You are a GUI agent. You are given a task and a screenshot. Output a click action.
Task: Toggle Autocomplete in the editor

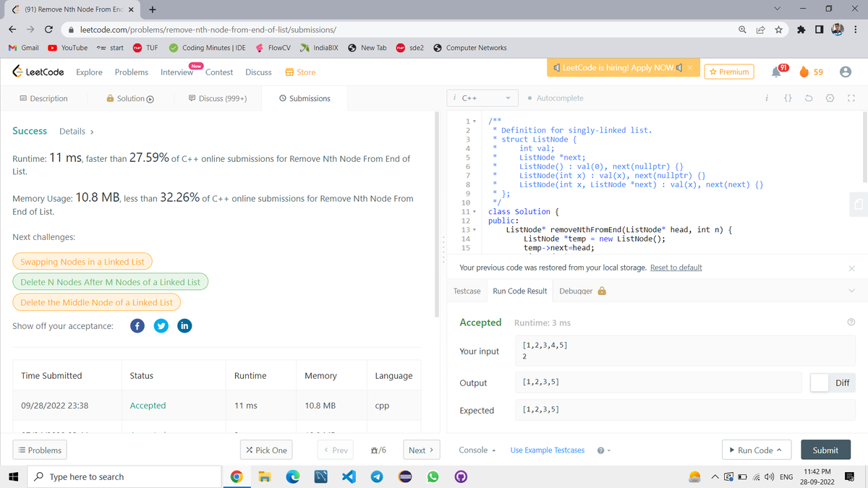(556, 98)
